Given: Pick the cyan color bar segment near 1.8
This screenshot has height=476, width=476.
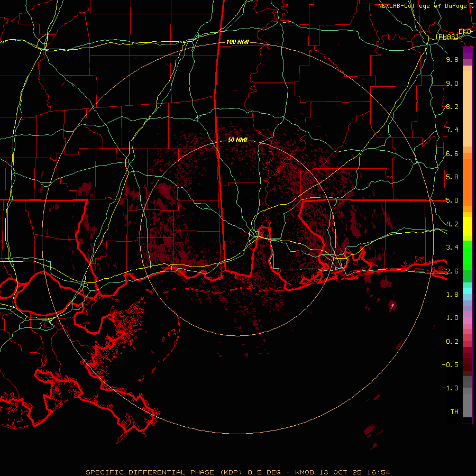Looking at the screenshot, I should point(467,291).
